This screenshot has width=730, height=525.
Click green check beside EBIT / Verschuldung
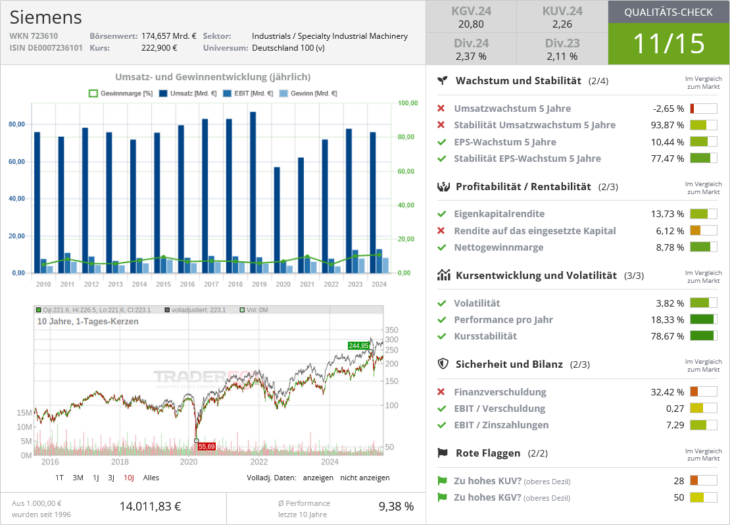click(442, 409)
